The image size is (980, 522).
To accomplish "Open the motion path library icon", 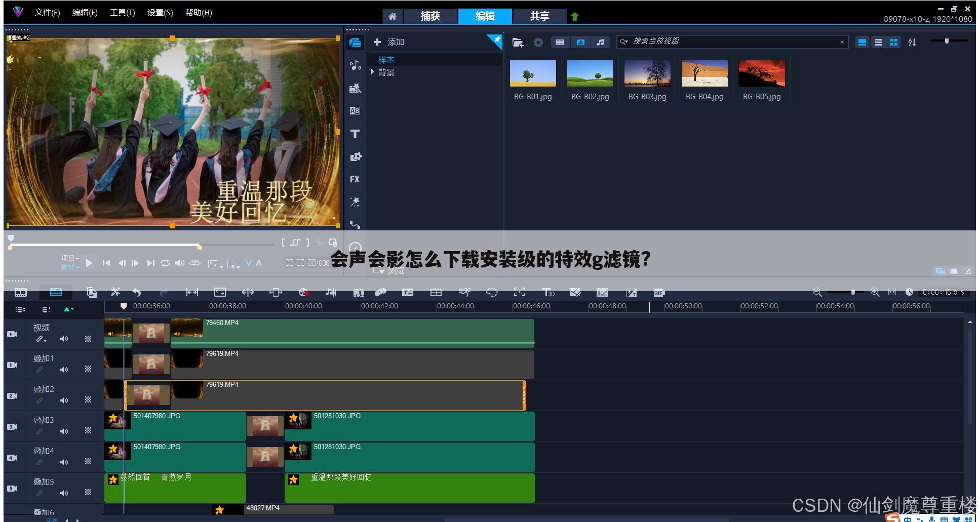I will tap(355, 225).
